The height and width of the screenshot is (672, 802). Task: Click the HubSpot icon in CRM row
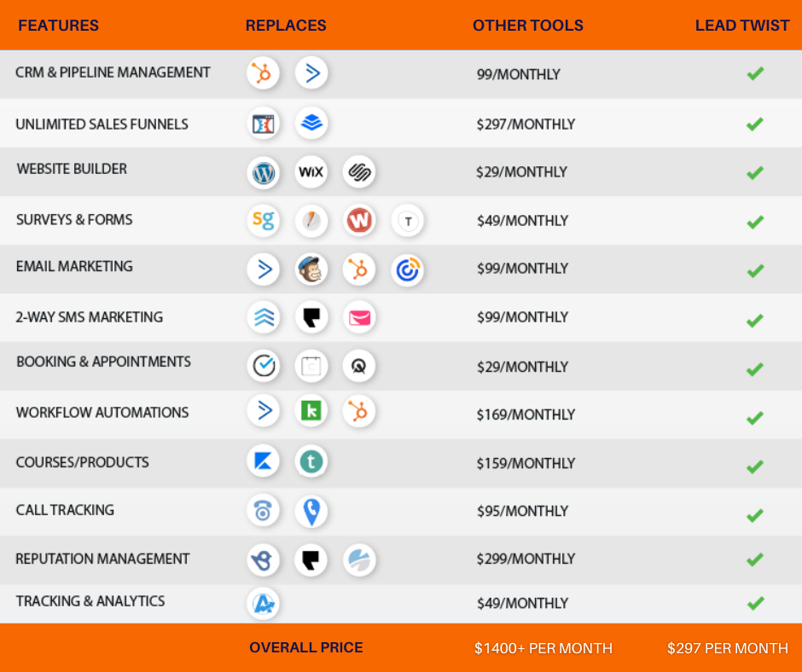tap(263, 73)
